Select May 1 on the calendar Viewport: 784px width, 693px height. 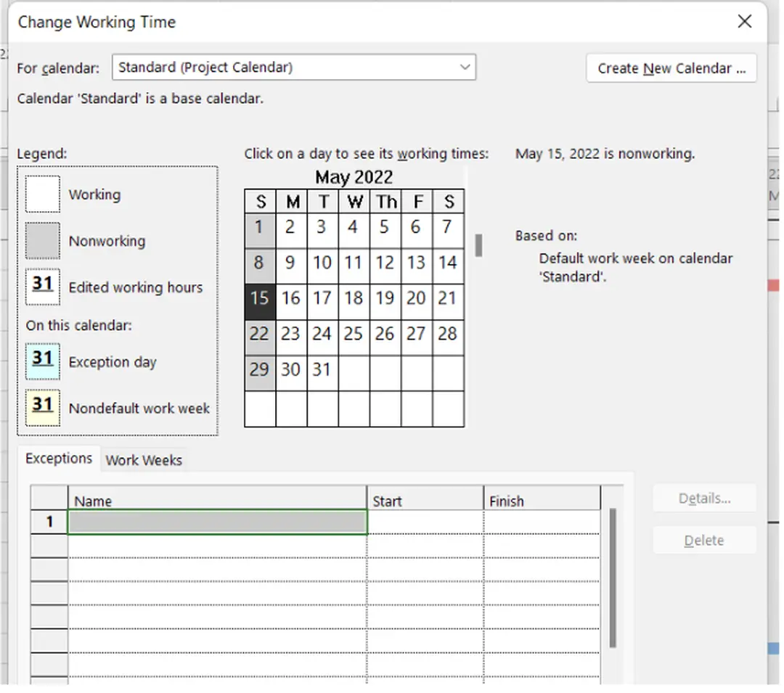[260, 227]
